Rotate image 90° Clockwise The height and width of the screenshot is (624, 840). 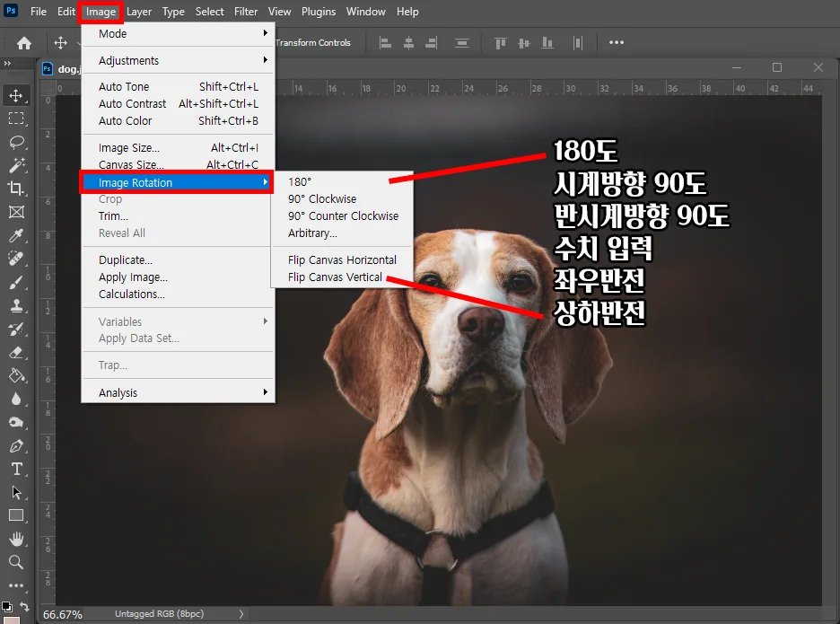[x=342, y=199]
